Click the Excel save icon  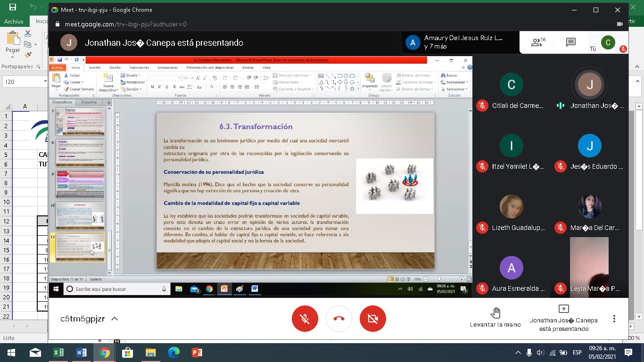pyautogui.click(x=13, y=7)
